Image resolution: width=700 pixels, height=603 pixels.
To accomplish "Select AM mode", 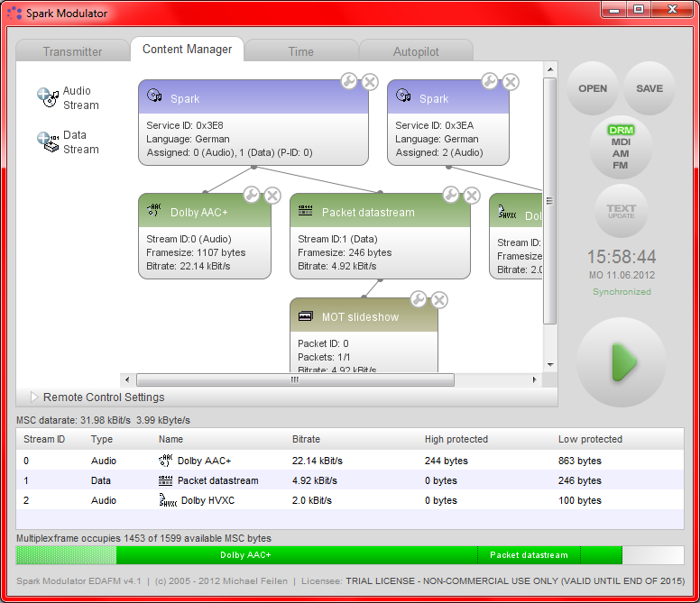I will pyautogui.click(x=621, y=153).
